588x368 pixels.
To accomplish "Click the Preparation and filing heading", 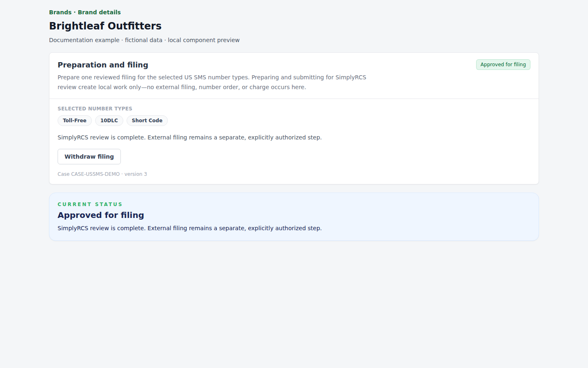I will click(x=103, y=65).
